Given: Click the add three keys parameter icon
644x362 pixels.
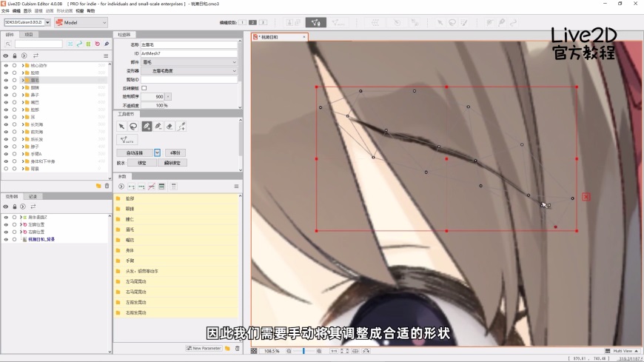Looking at the screenshot, I should pos(141,187).
